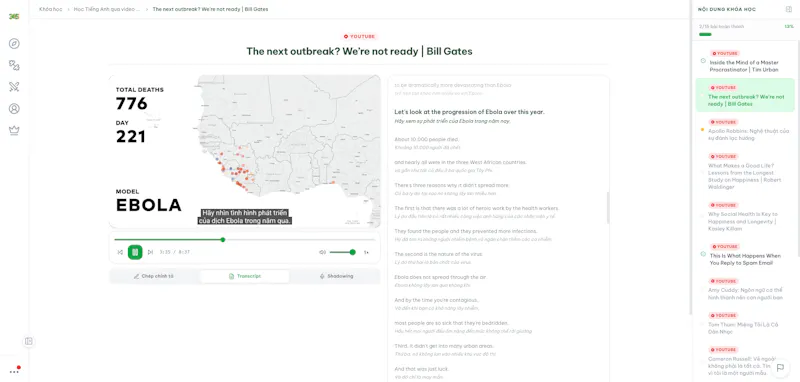Screen dimensions: 800x382
Task: Collapse the course content panel icon
Action: click(x=789, y=9)
